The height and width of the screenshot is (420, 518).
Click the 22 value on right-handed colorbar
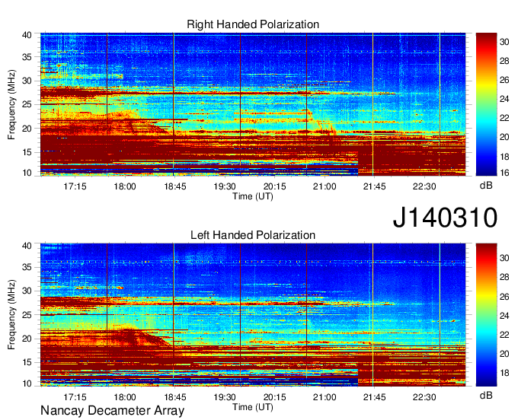tap(504, 118)
